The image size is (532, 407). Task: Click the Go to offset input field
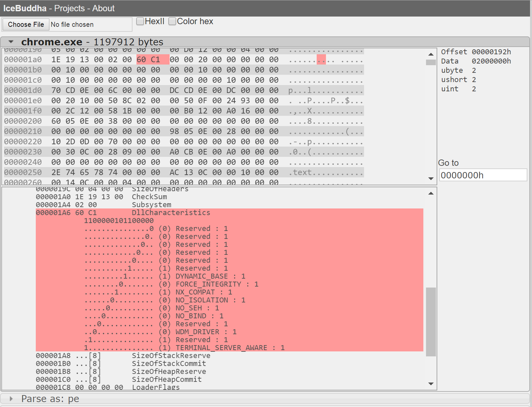coord(483,175)
